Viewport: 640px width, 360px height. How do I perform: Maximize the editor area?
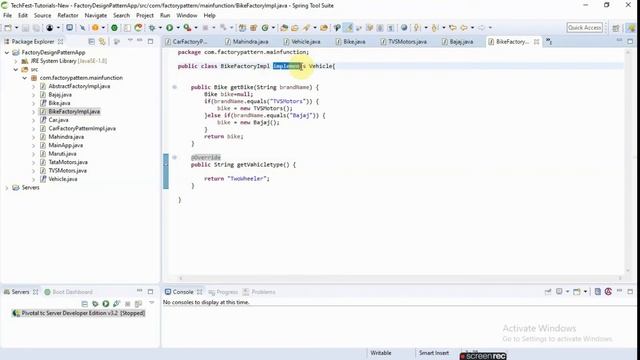(x=630, y=41)
